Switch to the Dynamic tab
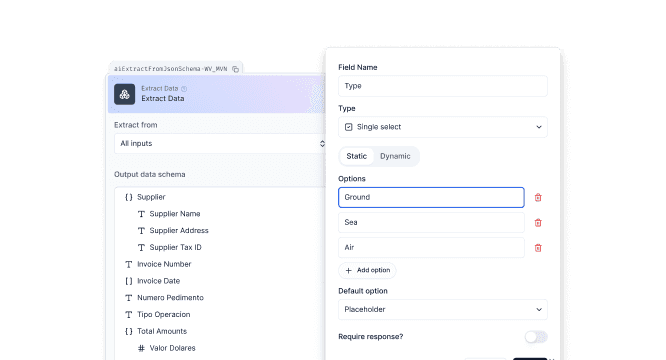666x360 pixels. pos(395,156)
